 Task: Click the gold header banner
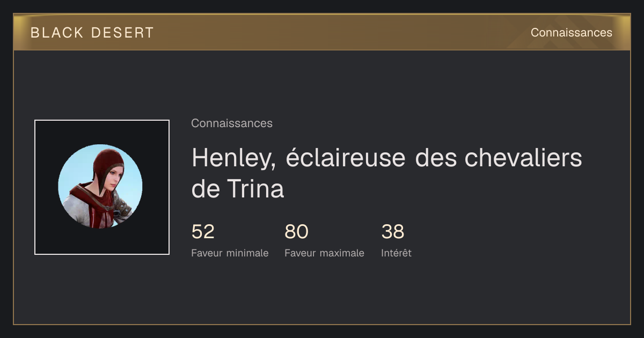322,32
